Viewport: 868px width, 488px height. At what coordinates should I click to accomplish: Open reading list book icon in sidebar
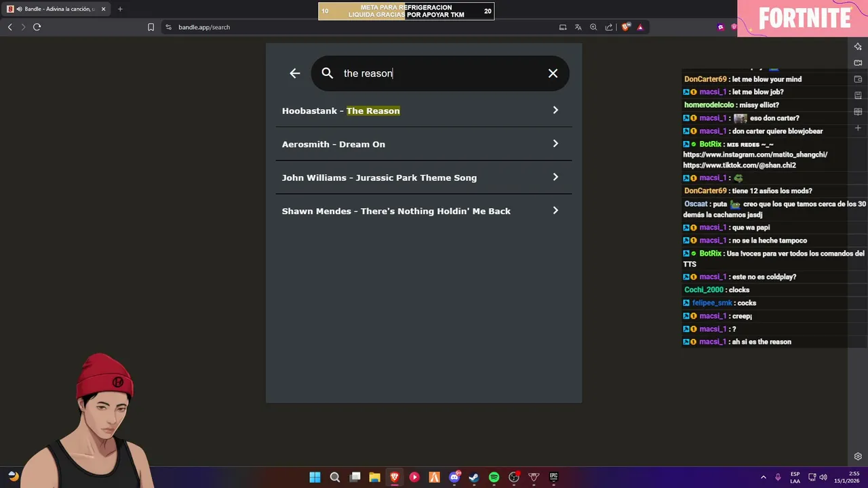pos(858,112)
